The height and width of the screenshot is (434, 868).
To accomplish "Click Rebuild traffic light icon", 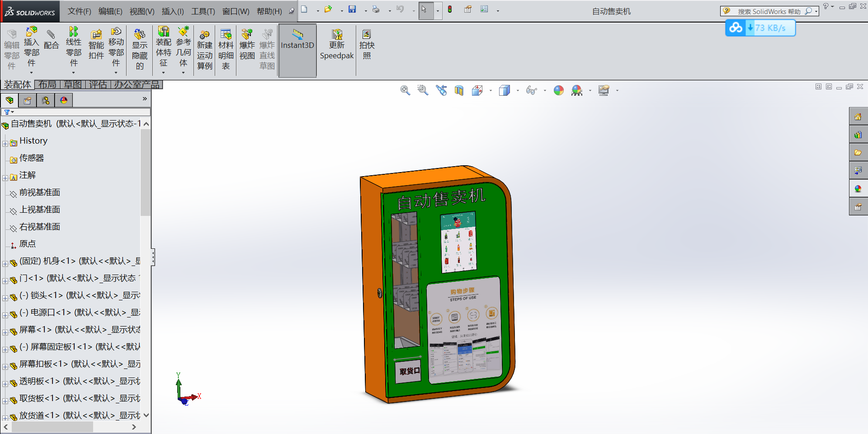I will click(x=450, y=9).
